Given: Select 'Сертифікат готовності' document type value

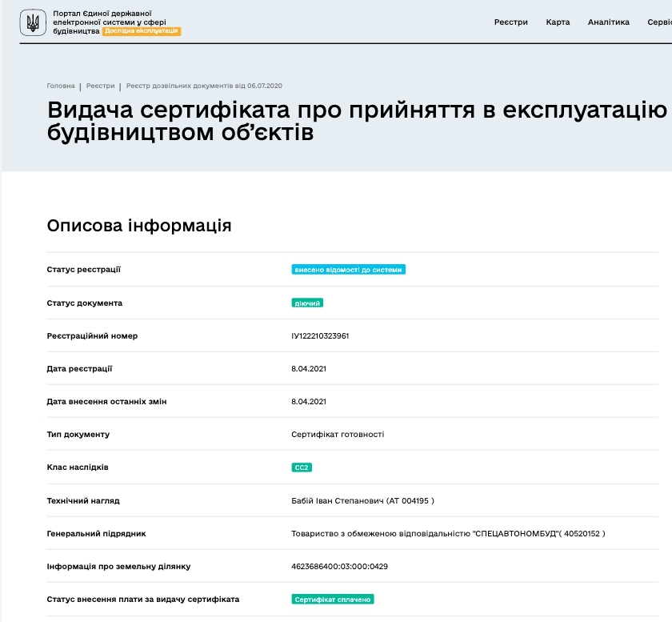Looking at the screenshot, I should click(x=338, y=435).
